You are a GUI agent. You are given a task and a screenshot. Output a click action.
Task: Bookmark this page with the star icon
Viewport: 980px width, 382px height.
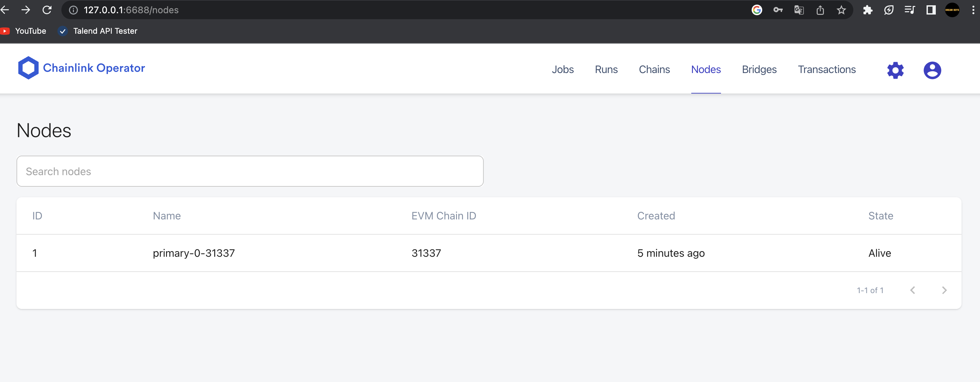coord(841,10)
